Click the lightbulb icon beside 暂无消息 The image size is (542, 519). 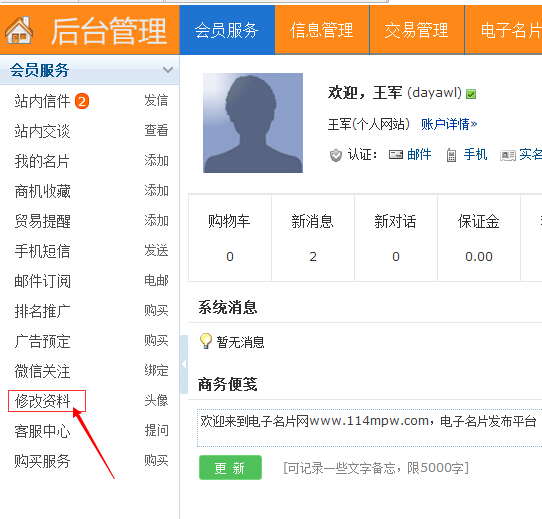coord(206,341)
